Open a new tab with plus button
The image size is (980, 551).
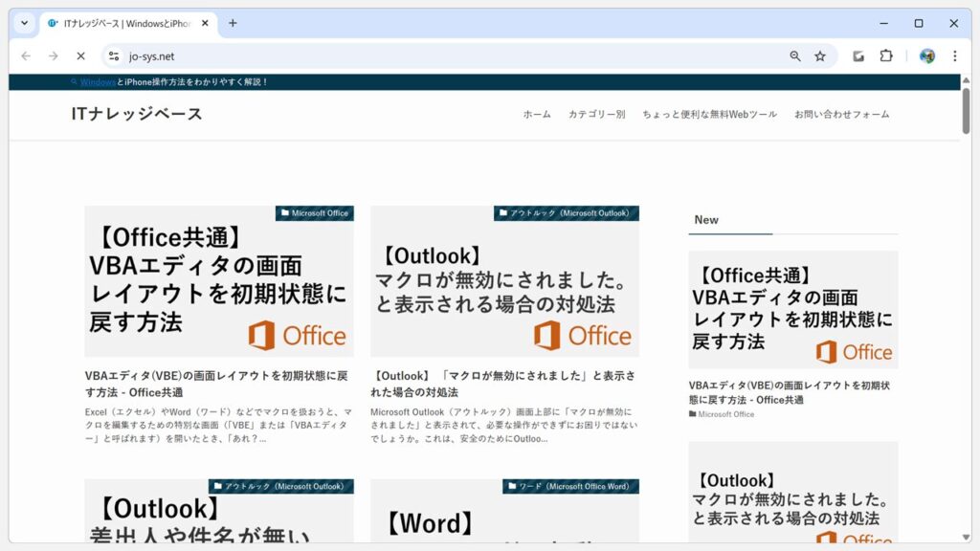pyautogui.click(x=233, y=23)
